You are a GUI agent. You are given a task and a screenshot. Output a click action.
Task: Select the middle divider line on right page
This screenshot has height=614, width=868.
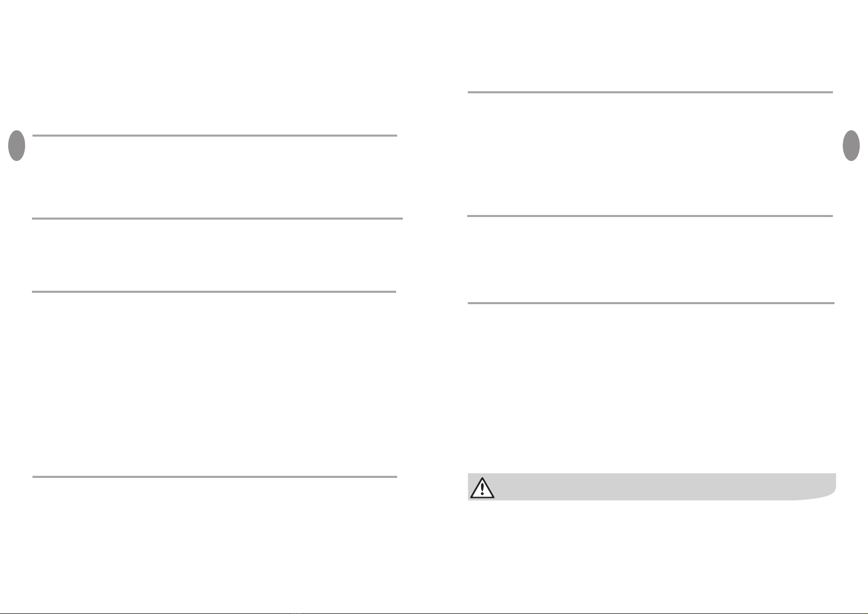tap(650, 216)
